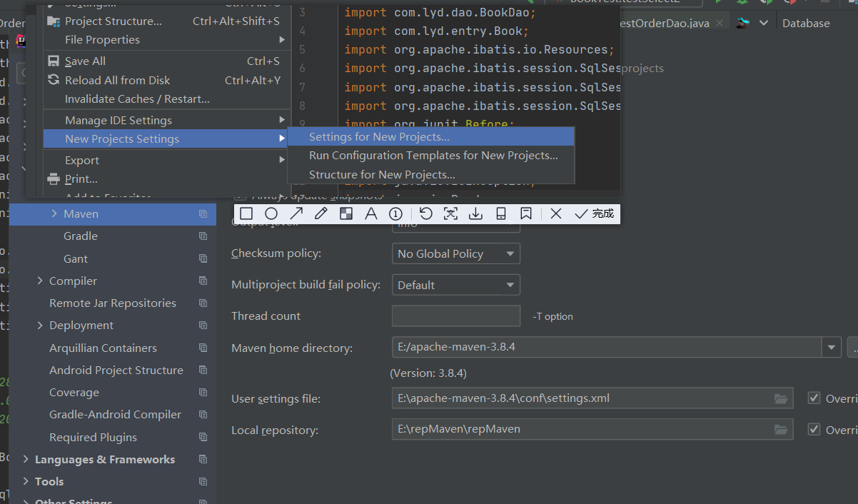Expand the Tools settings node
The image size is (858, 504).
click(26, 482)
